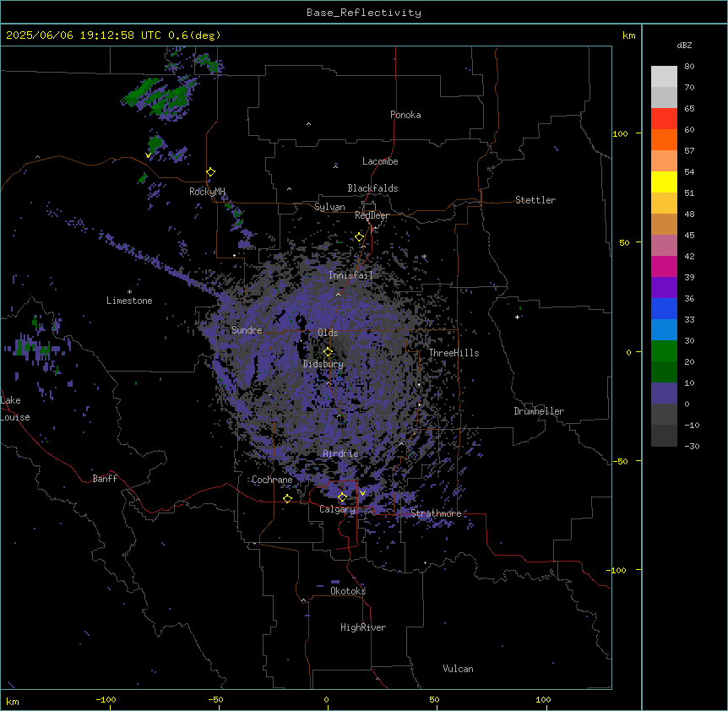This screenshot has height=711, width=728.
Task: Click the Blackfalds city label
Action: click(x=372, y=188)
